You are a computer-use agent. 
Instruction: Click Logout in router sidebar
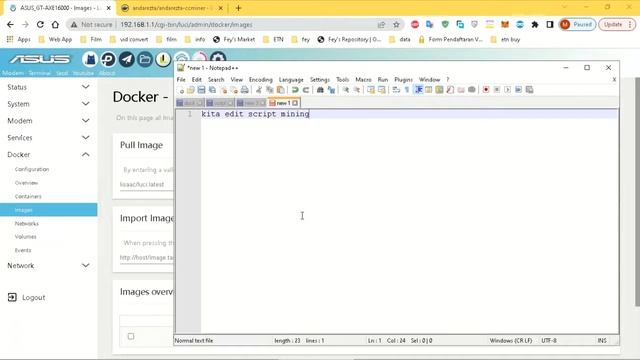pos(27,298)
